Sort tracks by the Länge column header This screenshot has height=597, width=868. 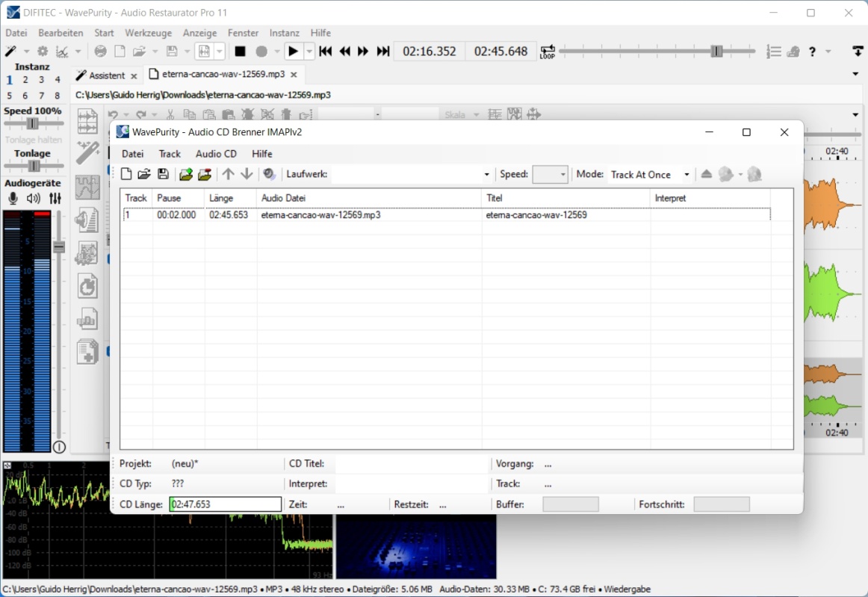click(x=230, y=198)
